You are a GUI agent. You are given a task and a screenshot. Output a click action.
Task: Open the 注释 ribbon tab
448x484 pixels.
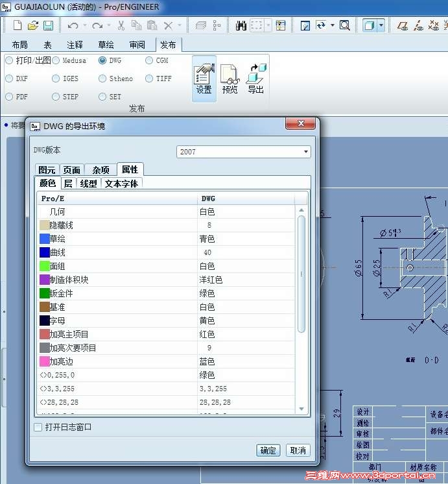coord(75,45)
